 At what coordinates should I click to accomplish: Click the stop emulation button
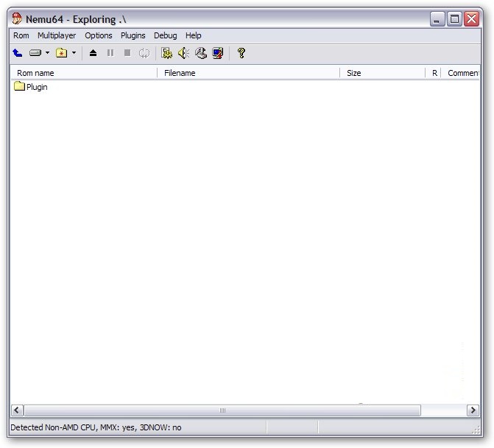[127, 53]
